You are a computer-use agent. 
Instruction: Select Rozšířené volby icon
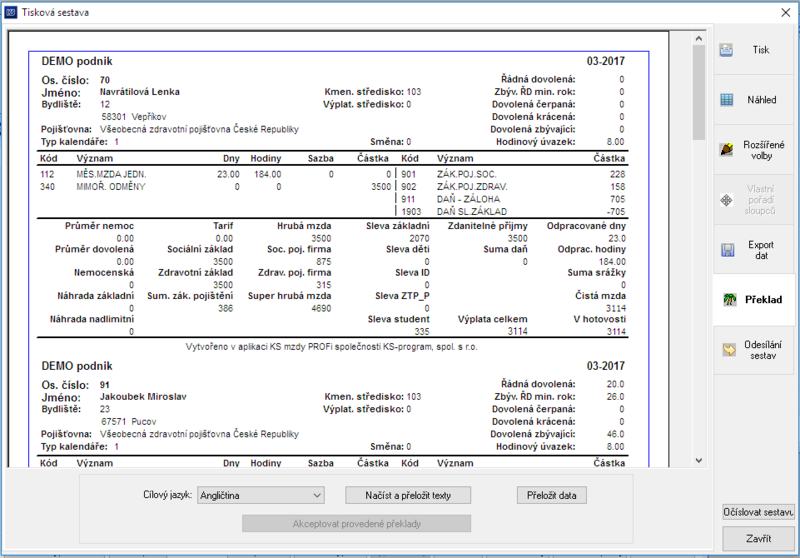pos(727,150)
